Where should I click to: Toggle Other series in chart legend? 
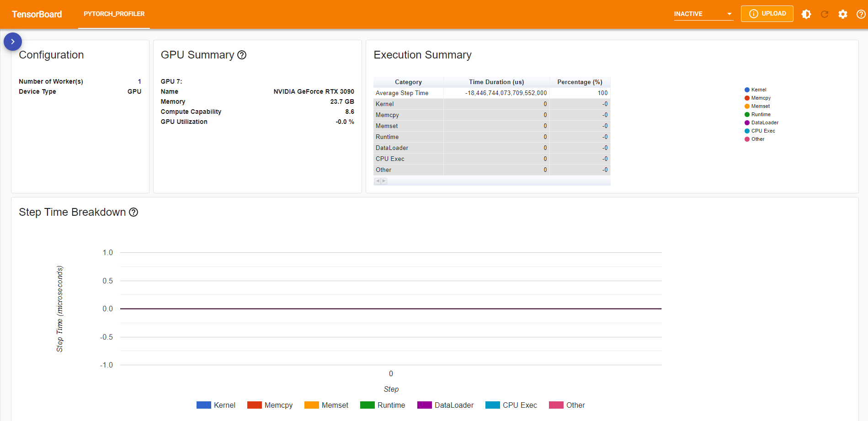coord(567,405)
